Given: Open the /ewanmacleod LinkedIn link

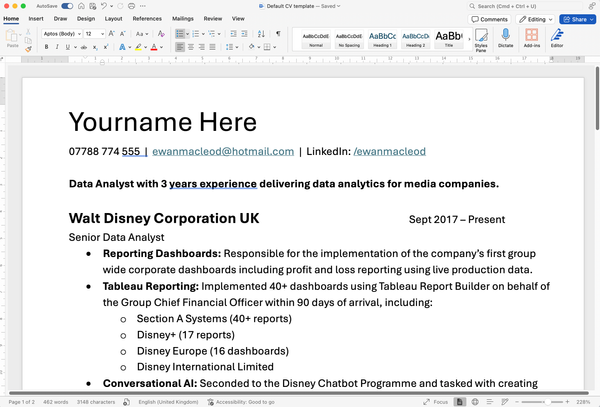Looking at the screenshot, I should pos(390,151).
